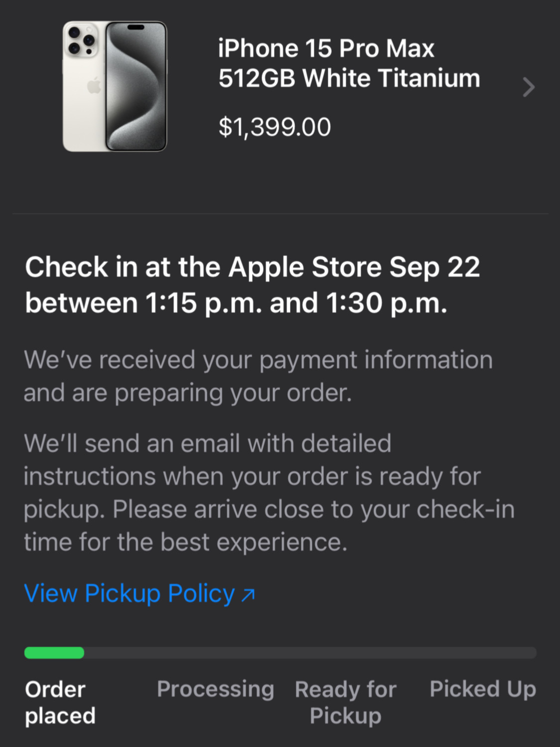
Task: Tap the Apple logo on the phone image
Action: pyautogui.click(x=94, y=86)
